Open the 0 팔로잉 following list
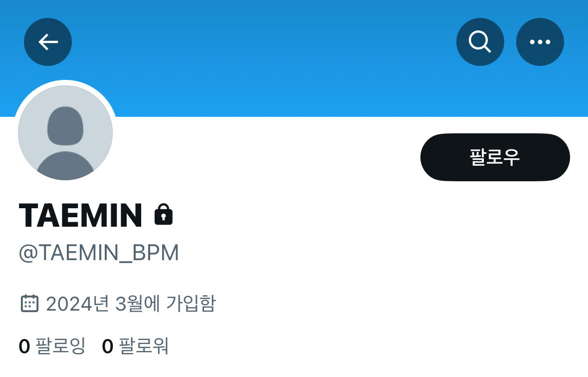This screenshot has width=588, height=377. 52,346
